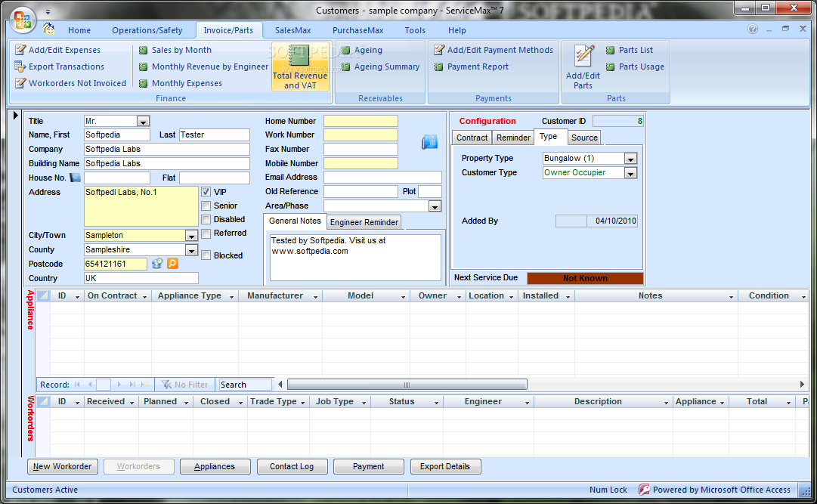Expand the County dropdown
Image resolution: width=817 pixels, height=504 pixels.
click(192, 250)
